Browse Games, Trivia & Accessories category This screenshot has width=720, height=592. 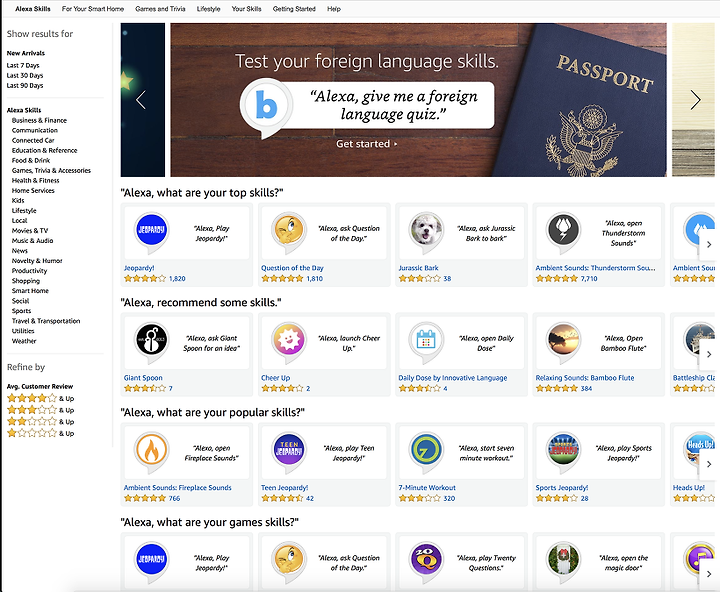[x=51, y=170]
